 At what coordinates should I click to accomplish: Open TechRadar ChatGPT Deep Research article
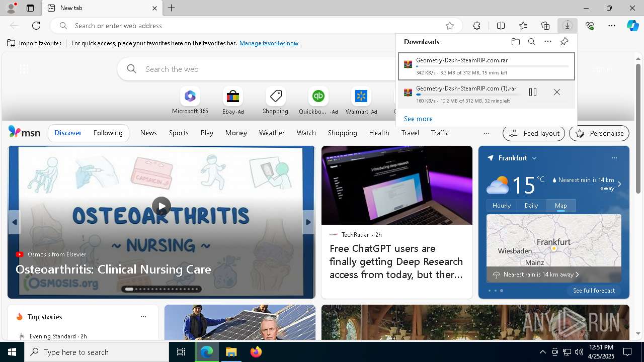coord(396,261)
